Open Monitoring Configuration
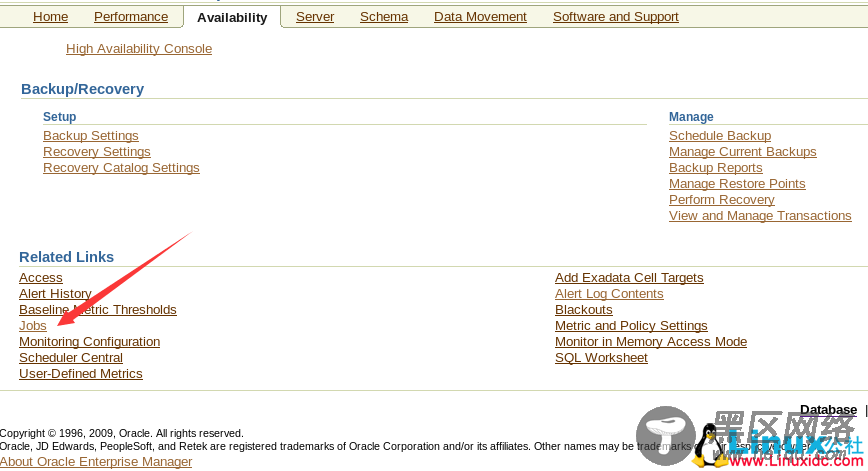 tap(90, 342)
